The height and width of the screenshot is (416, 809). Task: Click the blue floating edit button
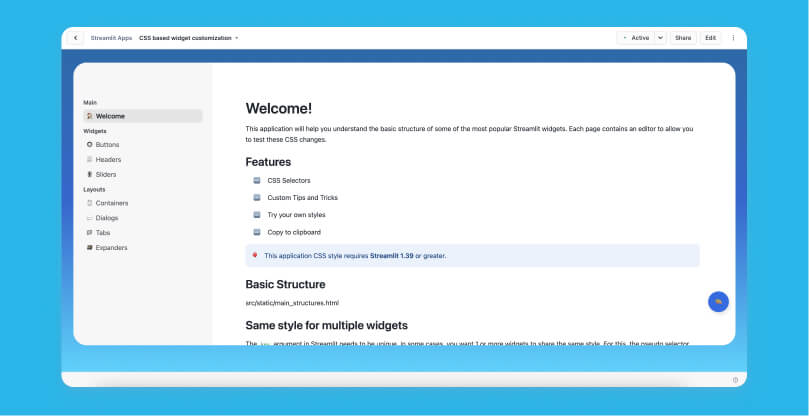point(718,301)
